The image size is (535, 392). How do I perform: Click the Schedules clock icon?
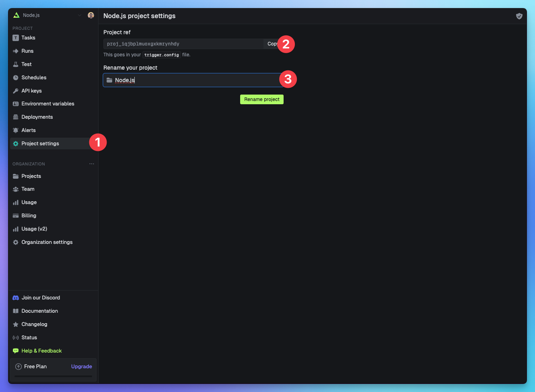click(x=15, y=77)
